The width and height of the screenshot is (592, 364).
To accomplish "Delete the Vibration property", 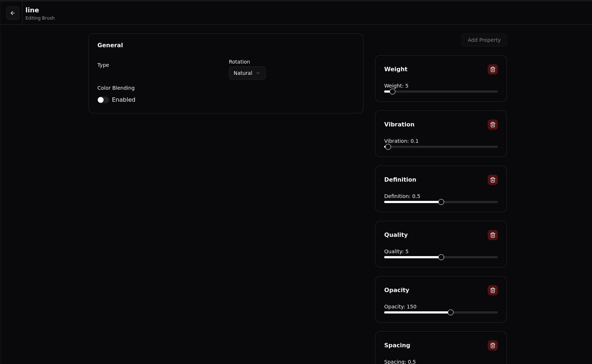I will coord(492,125).
